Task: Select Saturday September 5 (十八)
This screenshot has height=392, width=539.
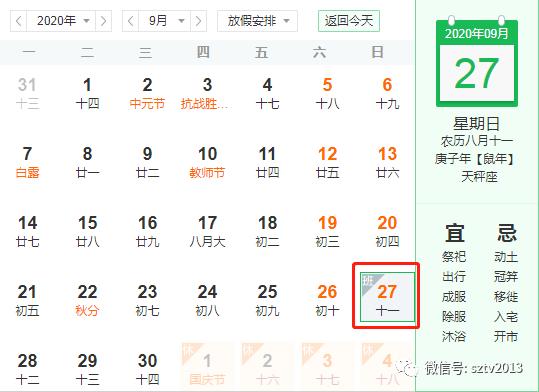Action: [x=327, y=94]
